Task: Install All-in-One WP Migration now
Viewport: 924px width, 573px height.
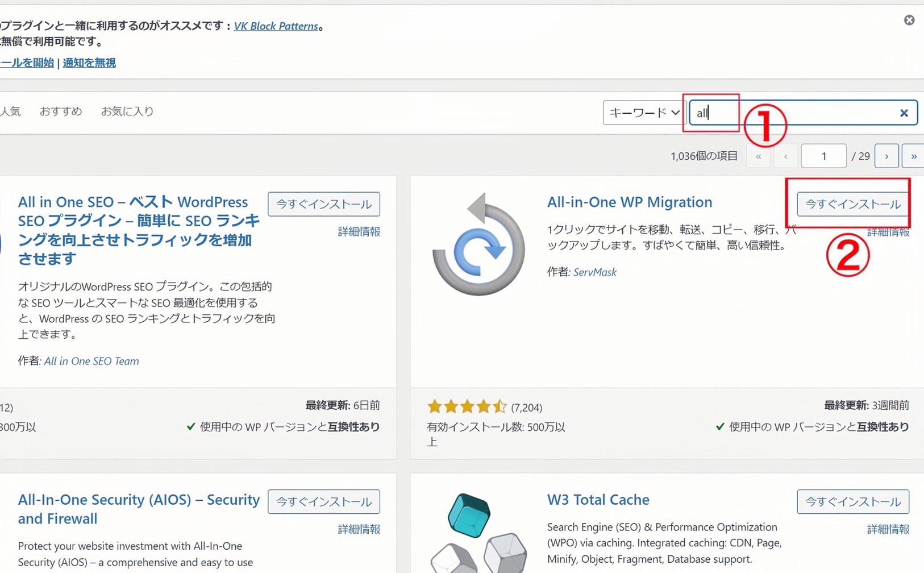Action: click(x=853, y=204)
